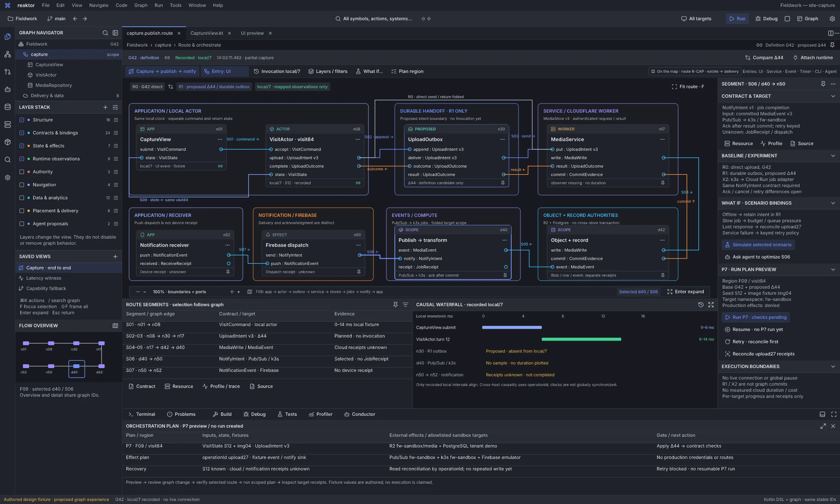Open the Graph menu
The image size is (840, 504).
click(141, 5)
